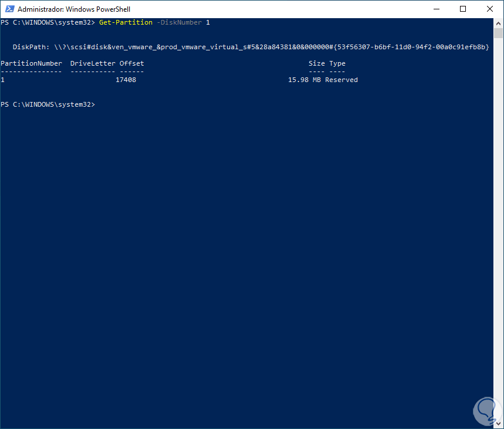Screen dimensions: 504x429
Task: Click the Get-Partition command text
Action: click(x=126, y=22)
